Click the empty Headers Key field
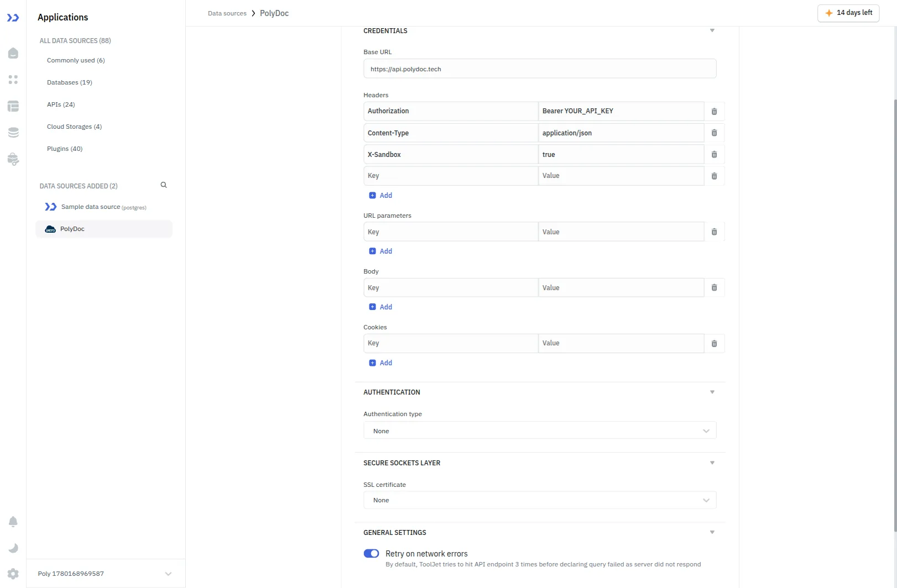897x588 pixels. pyautogui.click(x=451, y=176)
